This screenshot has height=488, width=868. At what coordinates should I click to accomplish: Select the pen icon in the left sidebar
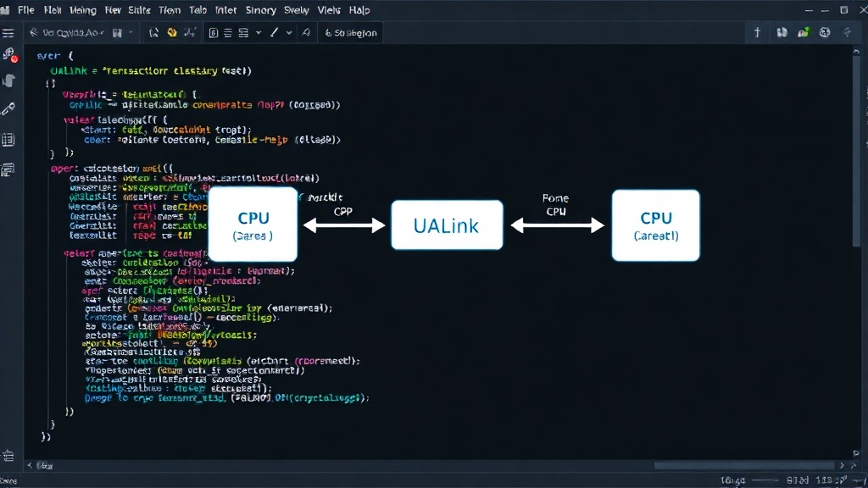[8, 108]
